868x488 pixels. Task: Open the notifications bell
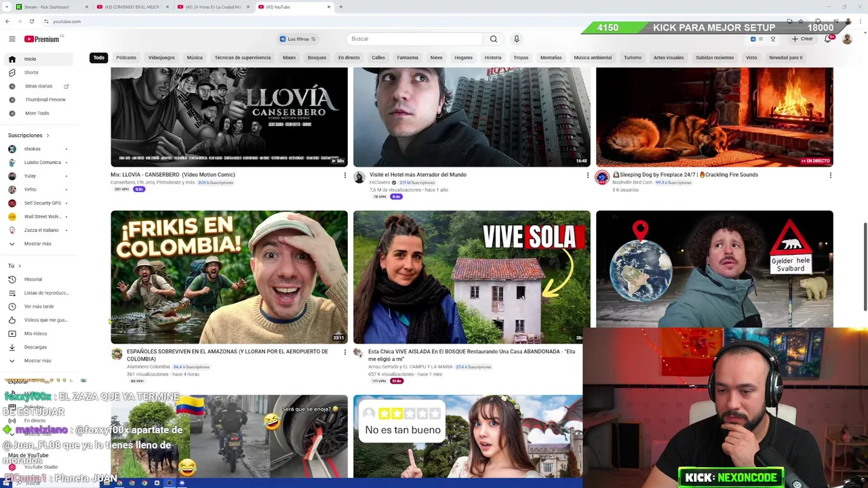[828, 39]
